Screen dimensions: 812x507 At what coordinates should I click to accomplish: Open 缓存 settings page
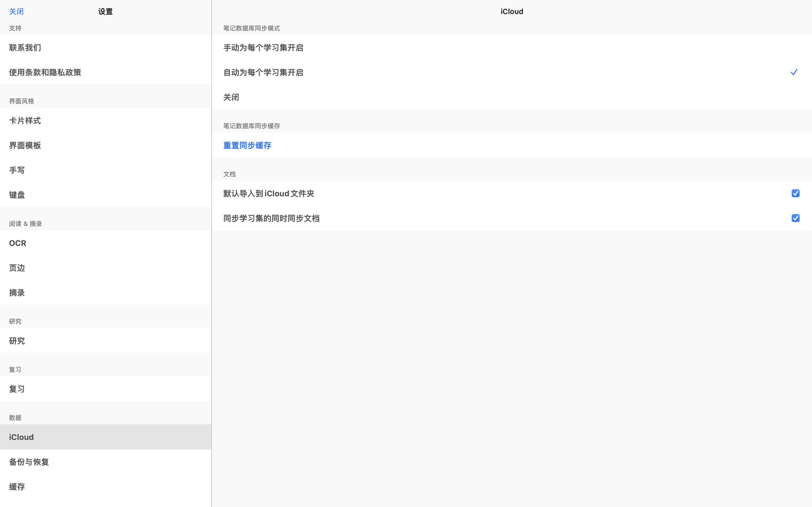[17, 486]
